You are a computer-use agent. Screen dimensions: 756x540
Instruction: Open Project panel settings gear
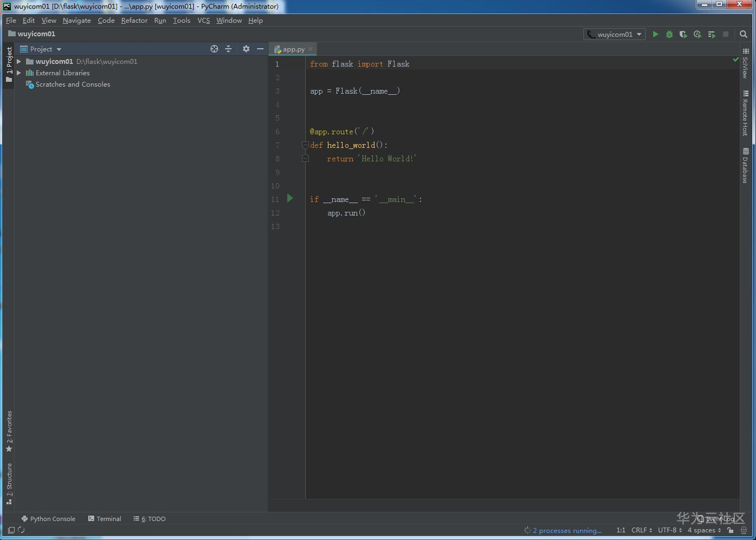point(246,49)
